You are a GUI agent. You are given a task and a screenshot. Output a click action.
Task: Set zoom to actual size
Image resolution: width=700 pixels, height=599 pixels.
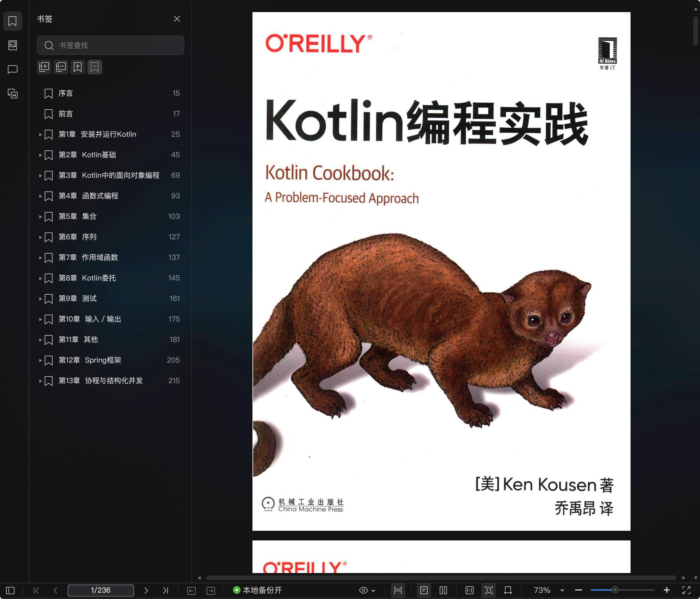(x=469, y=590)
